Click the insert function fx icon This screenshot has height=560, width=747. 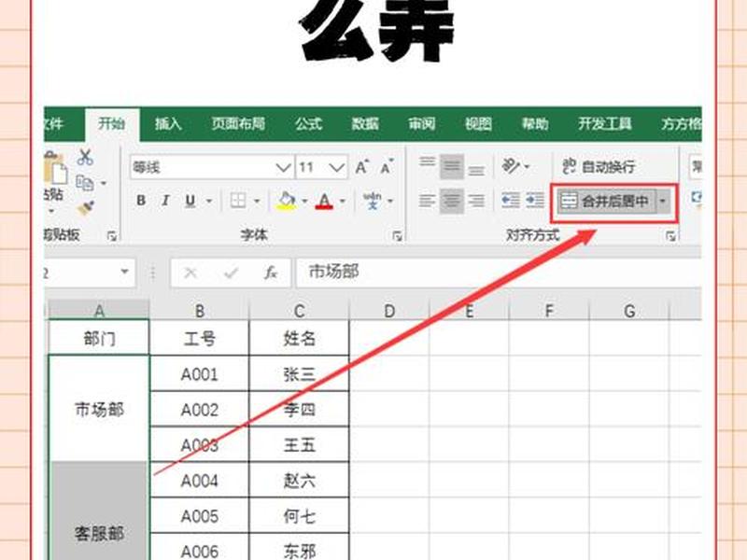pos(271,273)
